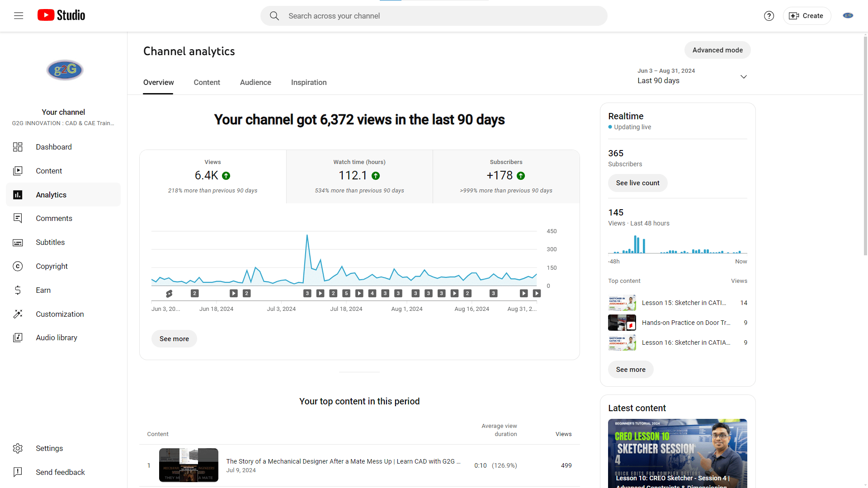
Task: Click the Hands-on Practice on Door Tr... title
Action: (x=686, y=323)
